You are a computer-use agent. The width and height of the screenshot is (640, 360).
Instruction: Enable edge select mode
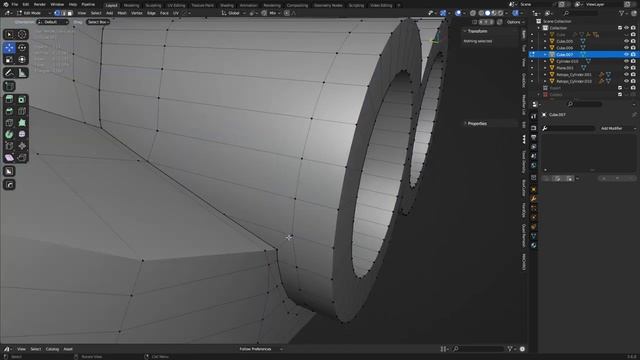click(63, 13)
